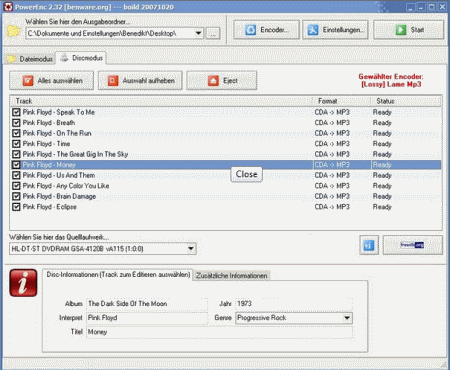Click the Interpret field Pink Floyd
Viewport: 450px width, 370px height.
coord(147,318)
